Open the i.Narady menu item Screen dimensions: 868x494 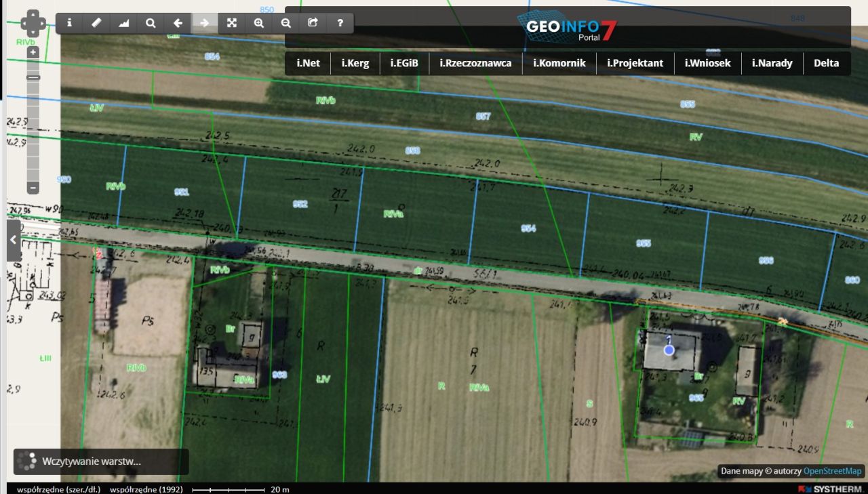pos(772,63)
